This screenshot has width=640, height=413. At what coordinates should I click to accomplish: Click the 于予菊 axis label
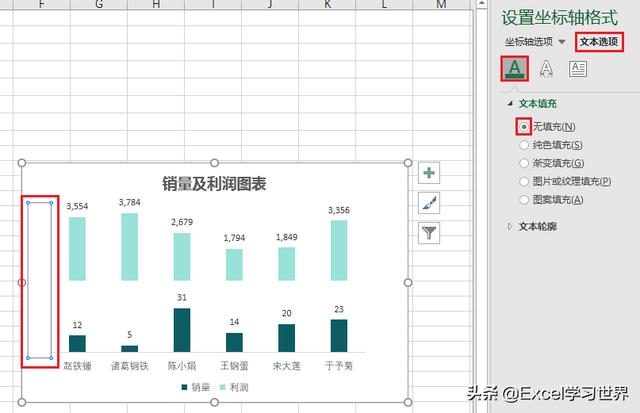point(339,366)
